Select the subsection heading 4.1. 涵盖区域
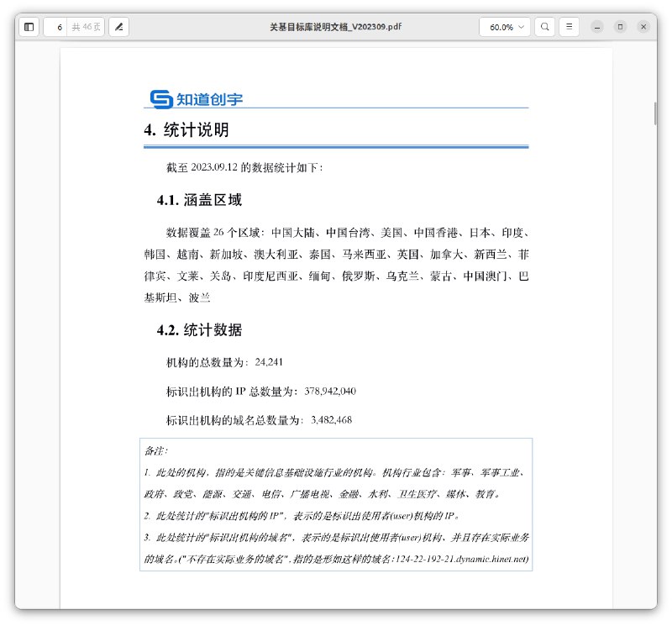Image resolution: width=672 pixels, height=626 pixels. click(199, 200)
